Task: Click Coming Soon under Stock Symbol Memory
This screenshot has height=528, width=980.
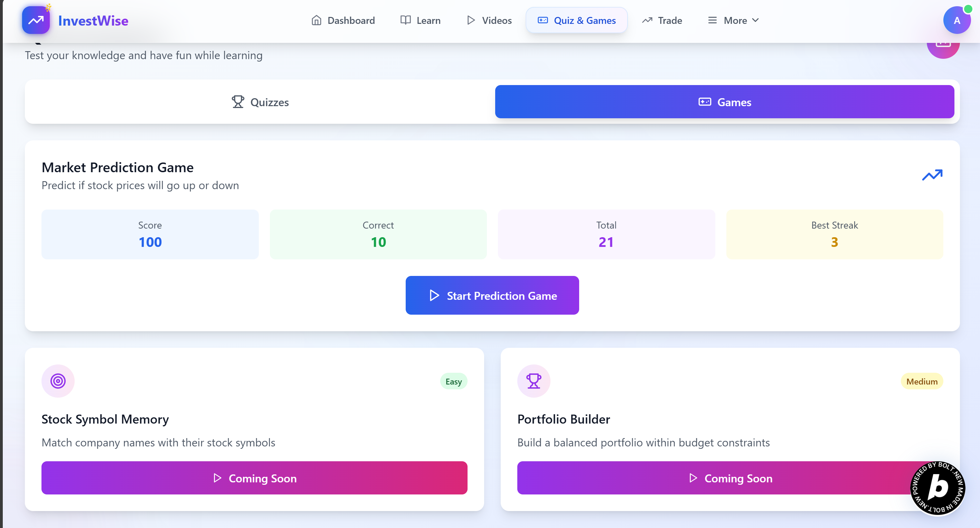Action: click(x=254, y=478)
